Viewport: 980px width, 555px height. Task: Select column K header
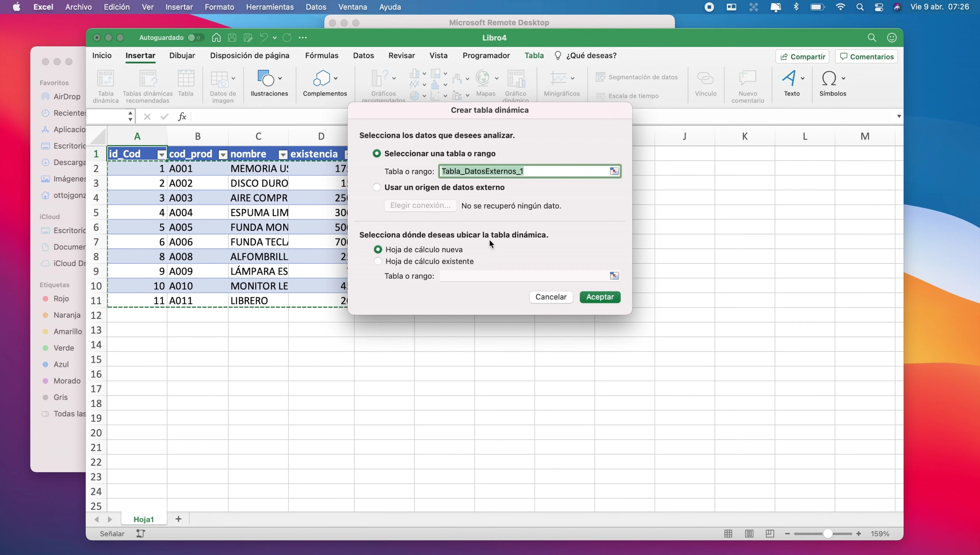(x=744, y=136)
